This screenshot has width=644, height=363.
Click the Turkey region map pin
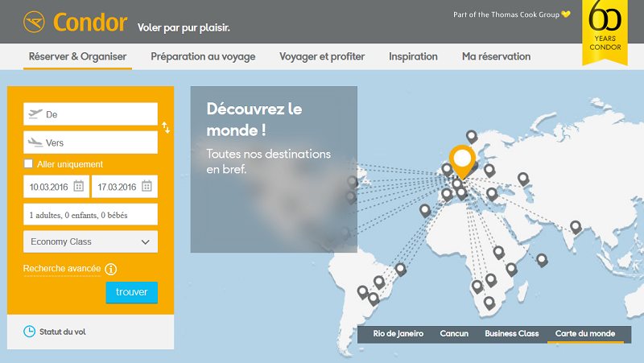pos(492,193)
